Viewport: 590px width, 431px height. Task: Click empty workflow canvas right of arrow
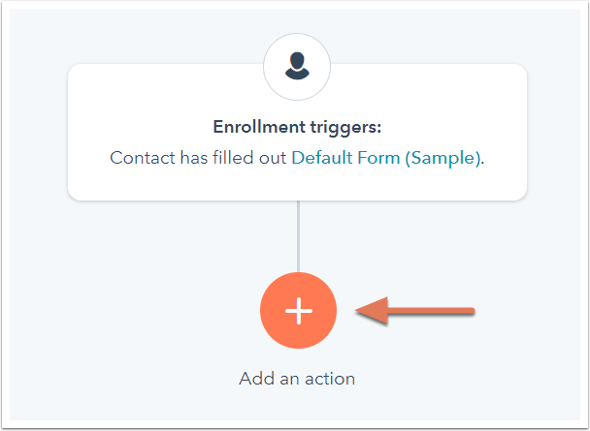[527, 311]
